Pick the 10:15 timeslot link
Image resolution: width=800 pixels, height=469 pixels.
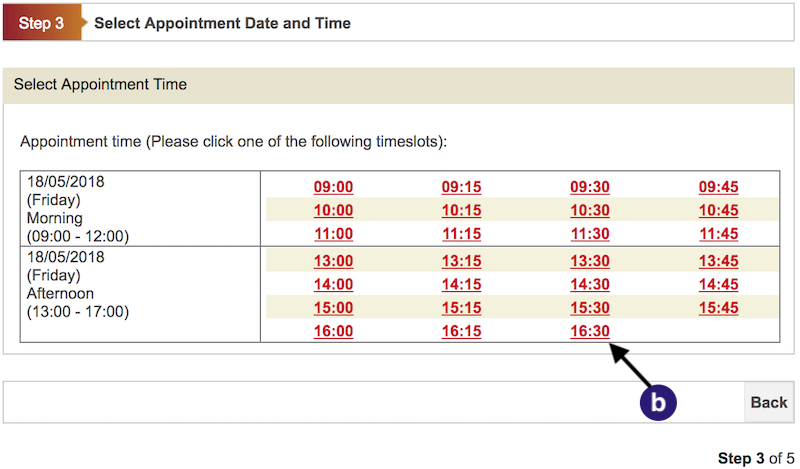461,210
